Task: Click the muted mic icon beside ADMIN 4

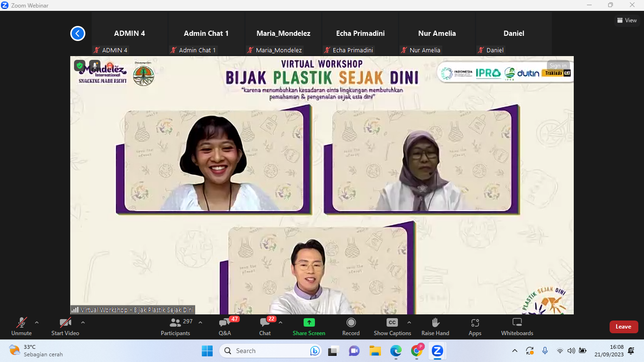Action: pyautogui.click(x=97, y=50)
